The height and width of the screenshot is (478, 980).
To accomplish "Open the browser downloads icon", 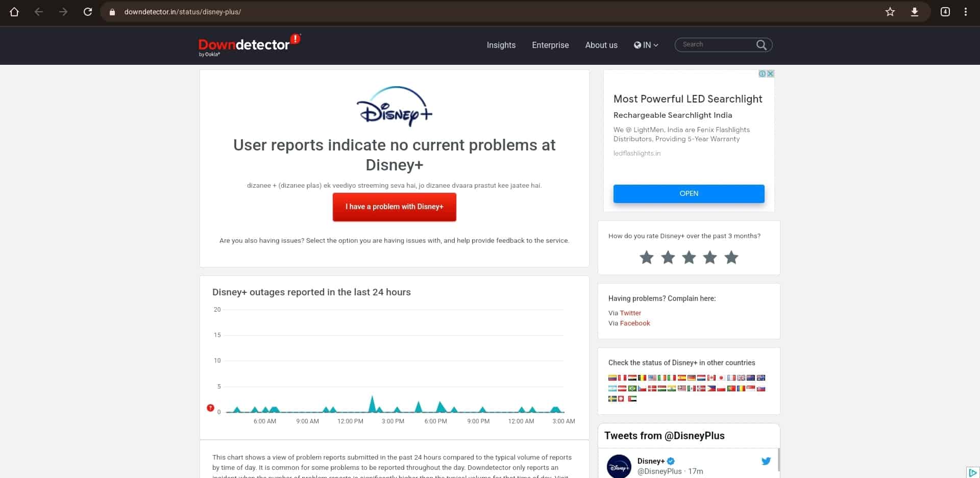I will coord(915,12).
